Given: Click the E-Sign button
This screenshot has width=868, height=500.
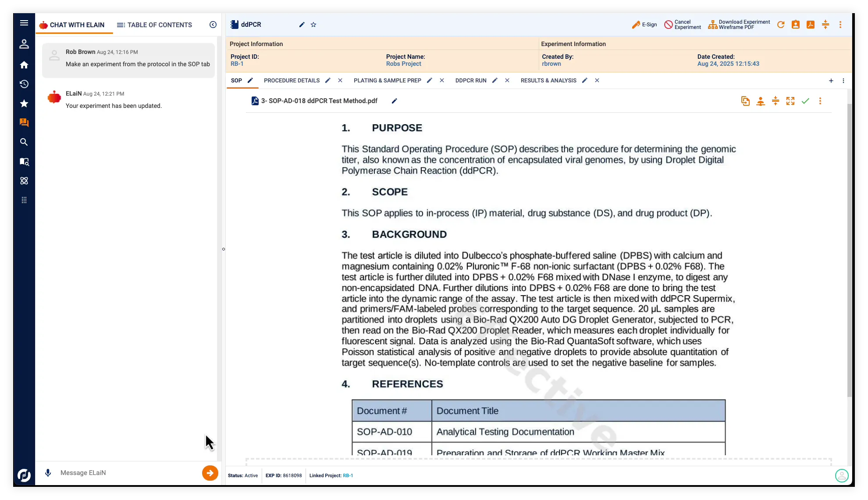Looking at the screenshot, I should point(644,25).
